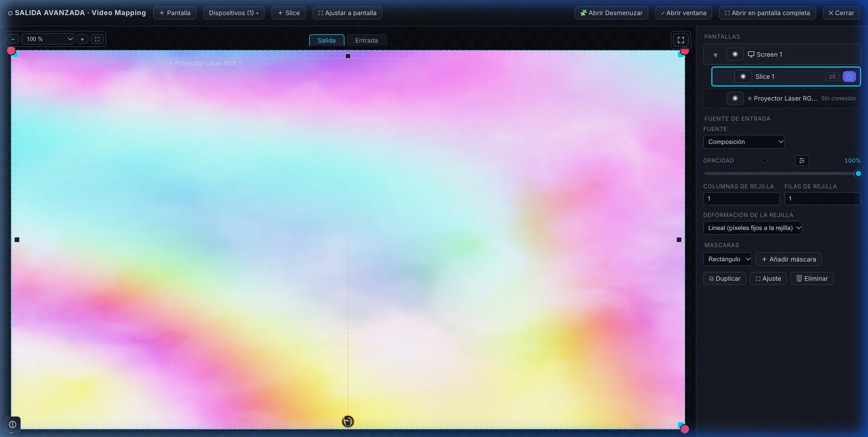The width and height of the screenshot is (868, 437).
Task: Toggle fullscreen preview icon above canvas corner
Action: pyautogui.click(x=681, y=40)
